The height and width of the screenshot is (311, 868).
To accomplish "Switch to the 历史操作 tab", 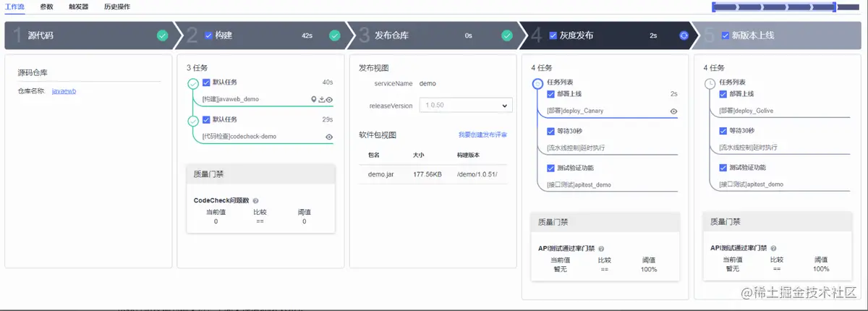I will point(116,6).
